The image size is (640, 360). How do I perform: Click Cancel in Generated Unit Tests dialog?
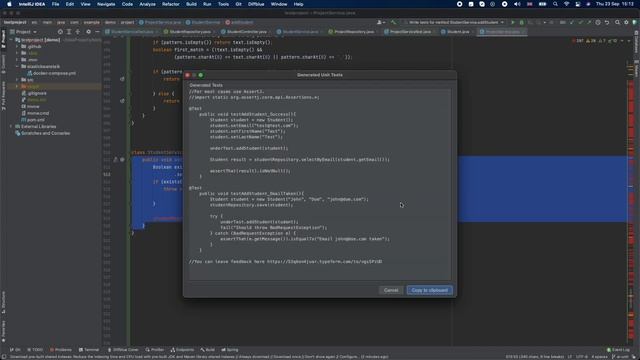click(391, 290)
